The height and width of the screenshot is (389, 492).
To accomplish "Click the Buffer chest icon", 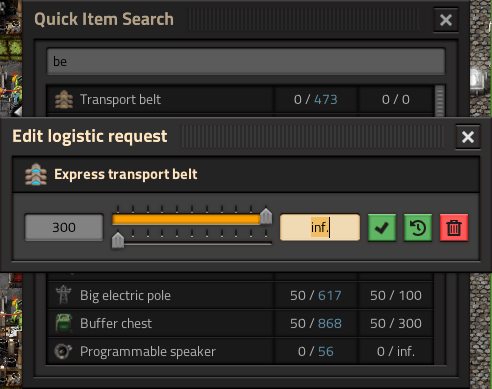I will click(64, 323).
